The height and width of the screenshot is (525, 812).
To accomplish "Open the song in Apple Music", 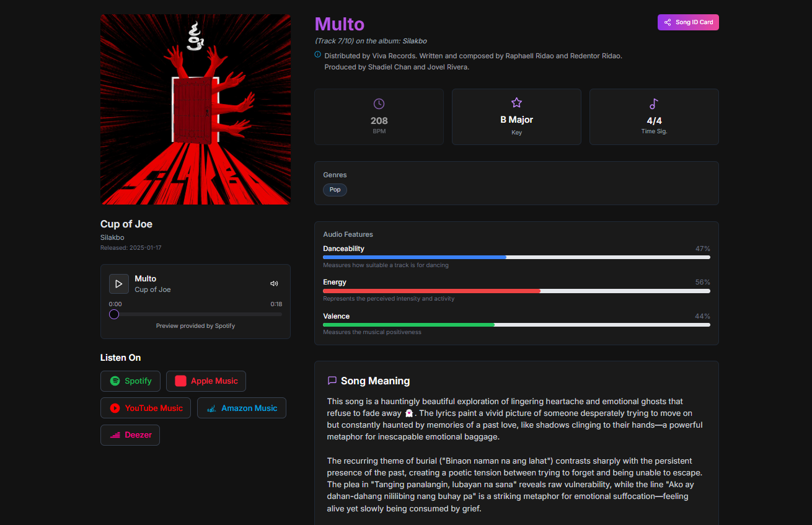I will pyautogui.click(x=206, y=381).
